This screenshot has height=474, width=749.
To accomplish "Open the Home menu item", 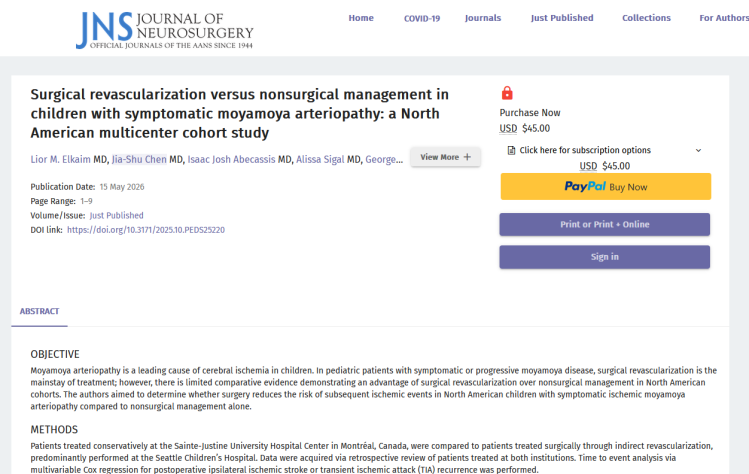I will pyautogui.click(x=361, y=18).
